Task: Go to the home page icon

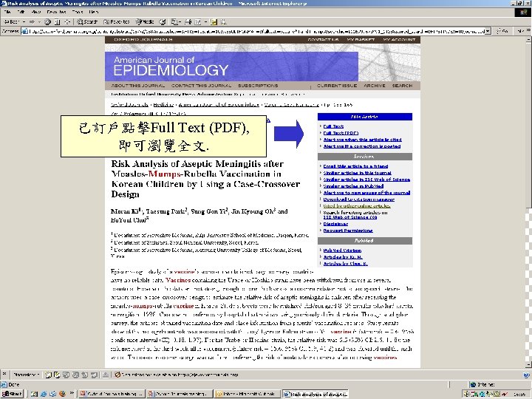Action: click(x=67, y=21)
